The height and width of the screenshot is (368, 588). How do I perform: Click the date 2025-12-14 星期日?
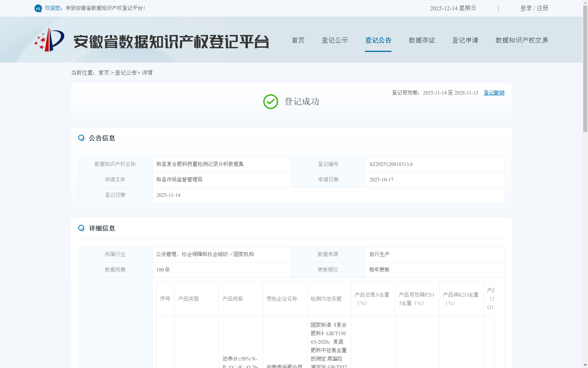point(453,8)
